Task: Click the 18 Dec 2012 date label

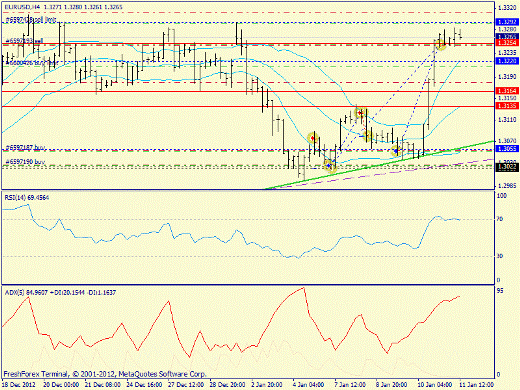Action: (19, 384)
